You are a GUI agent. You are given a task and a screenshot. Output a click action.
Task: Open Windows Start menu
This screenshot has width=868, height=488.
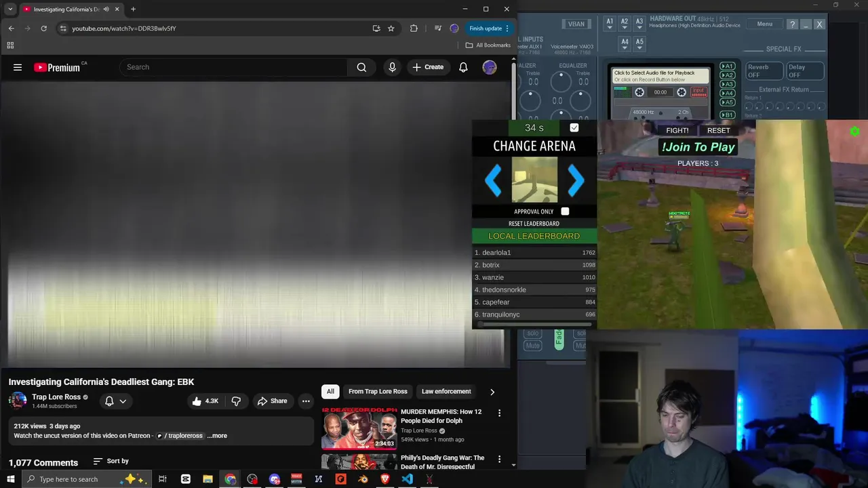coord(10,479)
